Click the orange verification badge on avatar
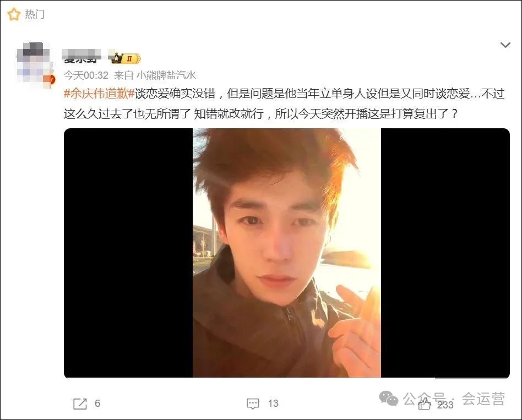This screenshot has height=420, width=522. 51,79
